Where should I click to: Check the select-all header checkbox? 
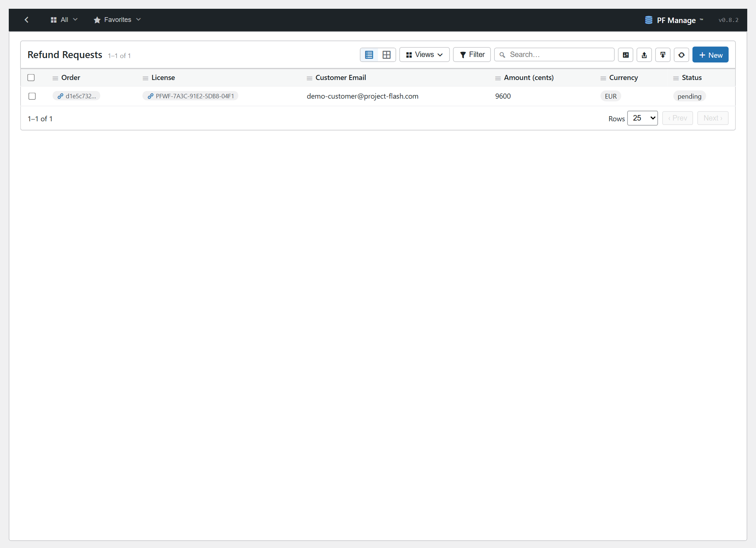pos(31,77)
